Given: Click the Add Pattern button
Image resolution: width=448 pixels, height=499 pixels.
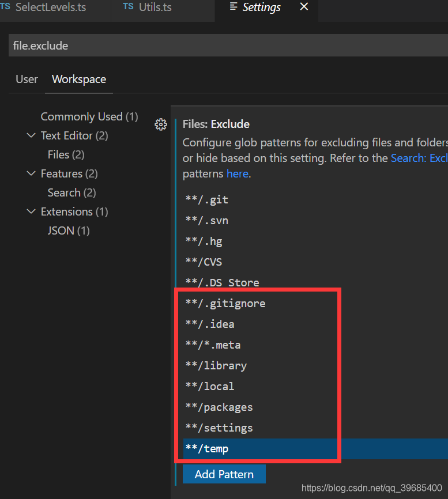Looking at the screenshot, I should (224, 474).
